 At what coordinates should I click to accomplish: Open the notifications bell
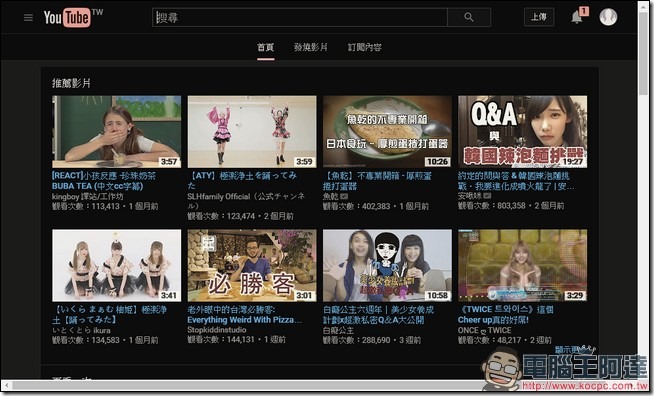point(577,17)
